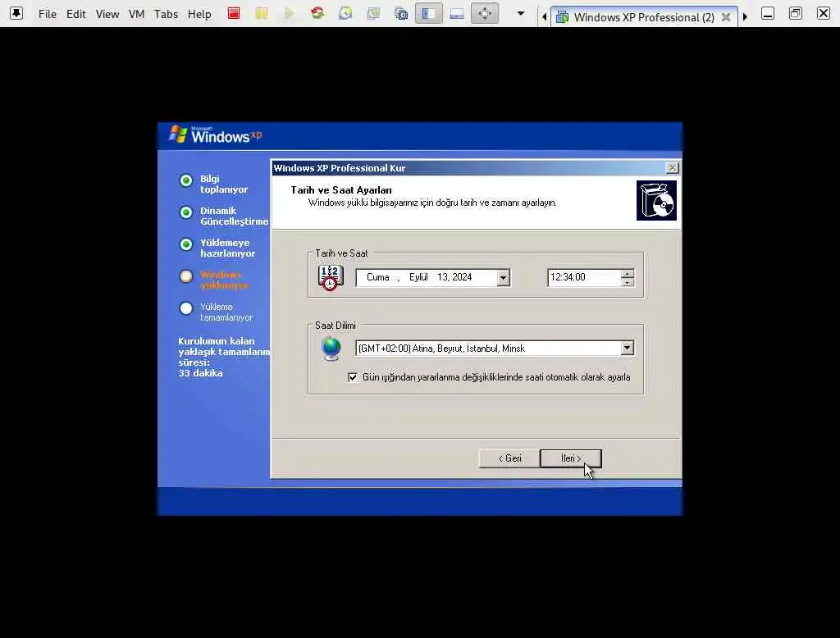Click the Tarih ve Saat Ayarları heading
This screenshot has width=840, height=638.
(x=340, y=190)
